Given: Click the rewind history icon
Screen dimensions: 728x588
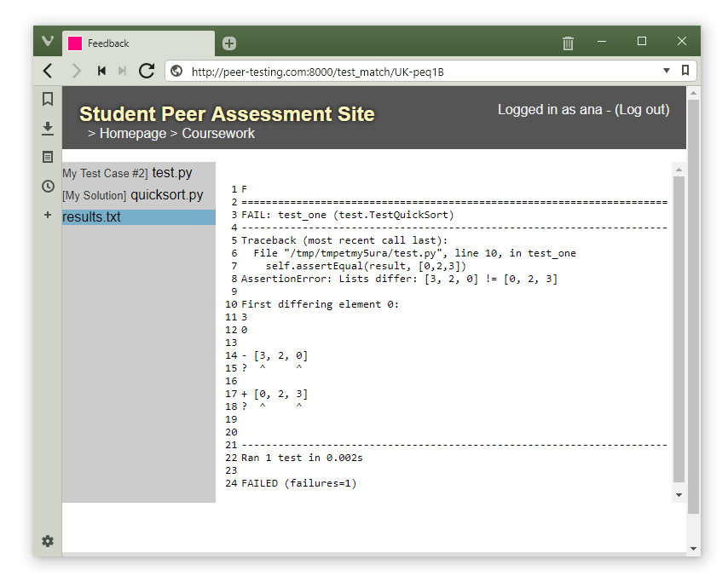Looking at the screenshot, I should pos(101,71).
